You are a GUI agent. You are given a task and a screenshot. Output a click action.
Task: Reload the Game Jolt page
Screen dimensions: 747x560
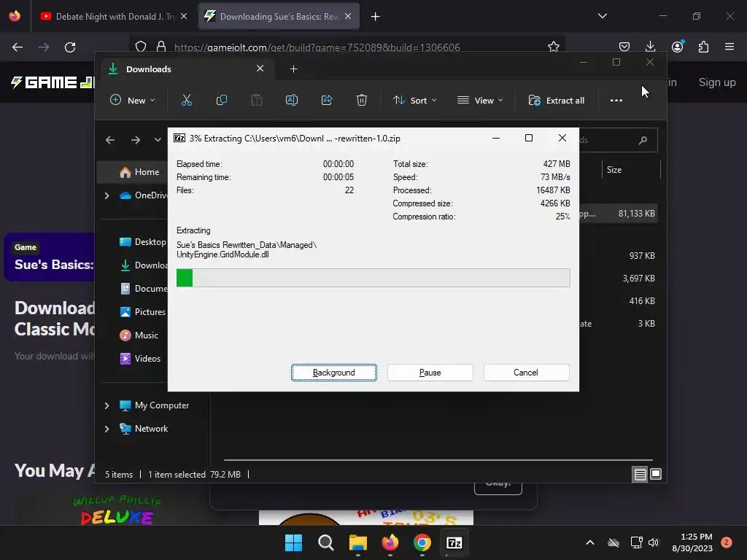[x=70, y=47]
